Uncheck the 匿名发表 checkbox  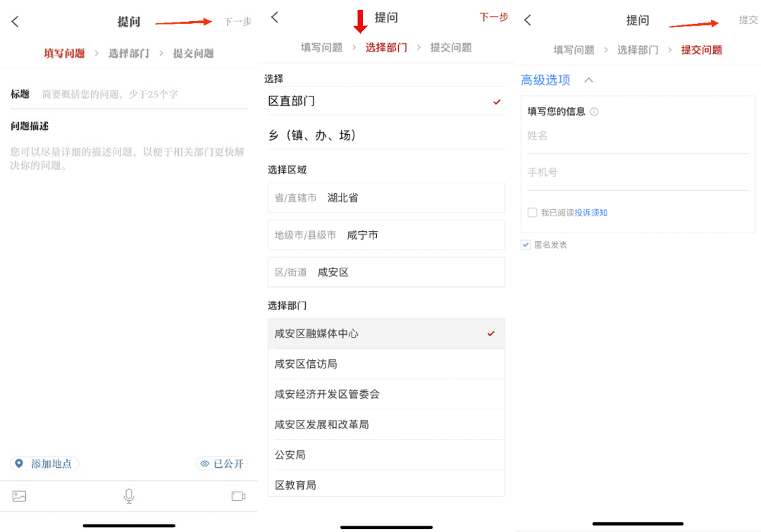525,245
